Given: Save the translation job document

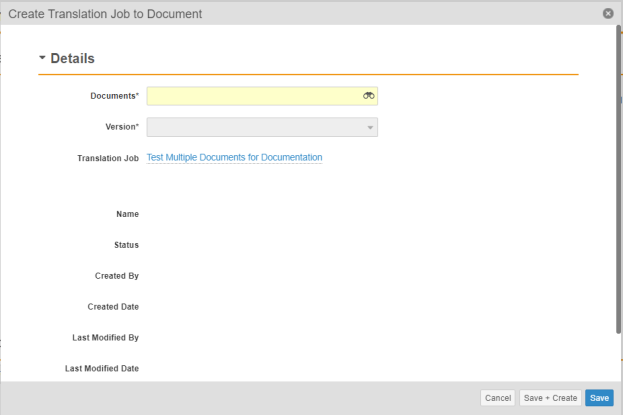Looking at the screenshot, I should [599, 398].
